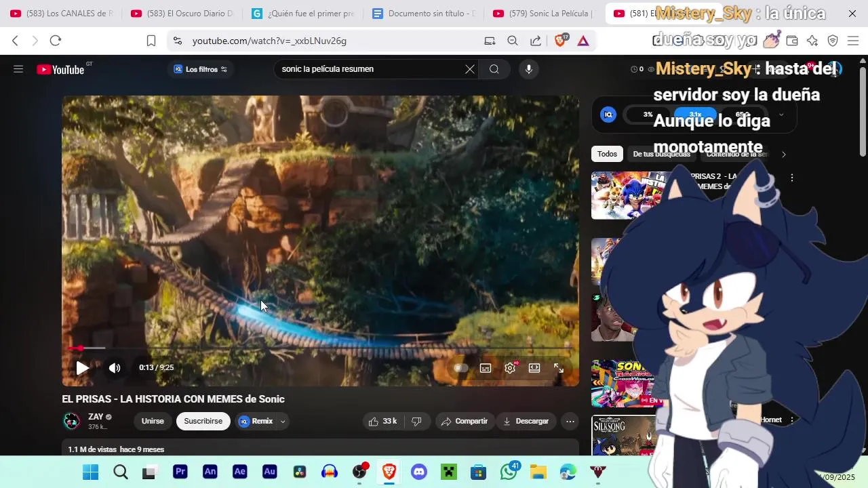Switch to 'Documento sin título' tab
Screen dimensions: 868x488
click(423, 14)
